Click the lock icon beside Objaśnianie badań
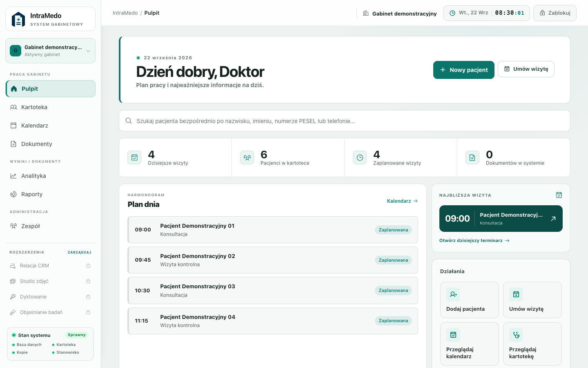Image resolution: width=588 pixels, height=368 pixels. coord(88,312)
